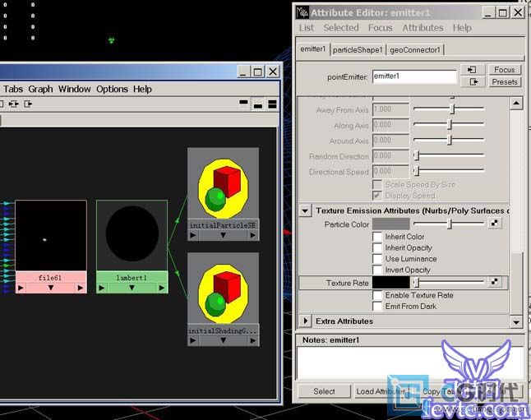Click initialShadingG node right output arrow
This screenshot has height=420, width=531.
tap(253, 341)
